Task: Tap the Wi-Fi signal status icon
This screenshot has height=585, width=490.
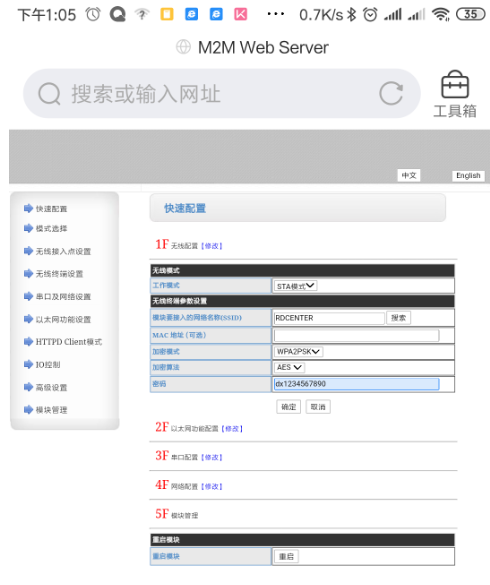Action: coord(441,15)
